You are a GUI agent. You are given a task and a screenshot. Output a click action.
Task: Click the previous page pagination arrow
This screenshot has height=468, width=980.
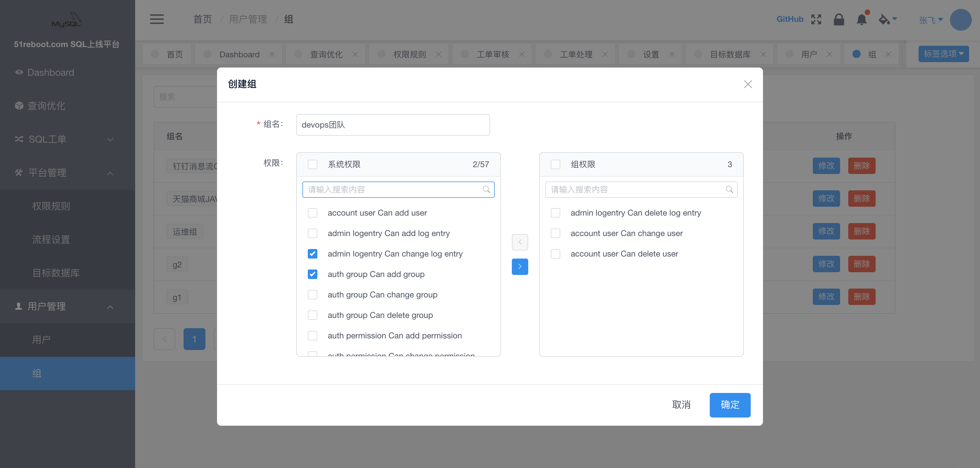[x=164, y=339]
